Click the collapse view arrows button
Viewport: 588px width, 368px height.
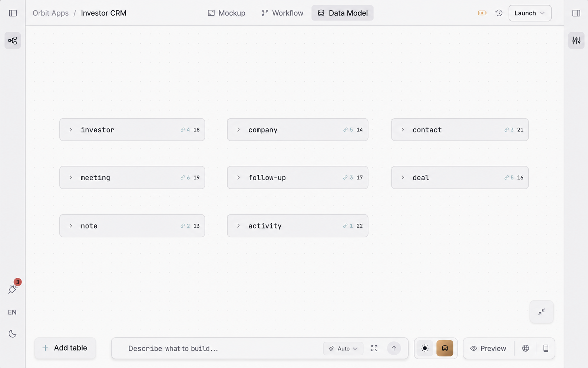tap(541, 312)
